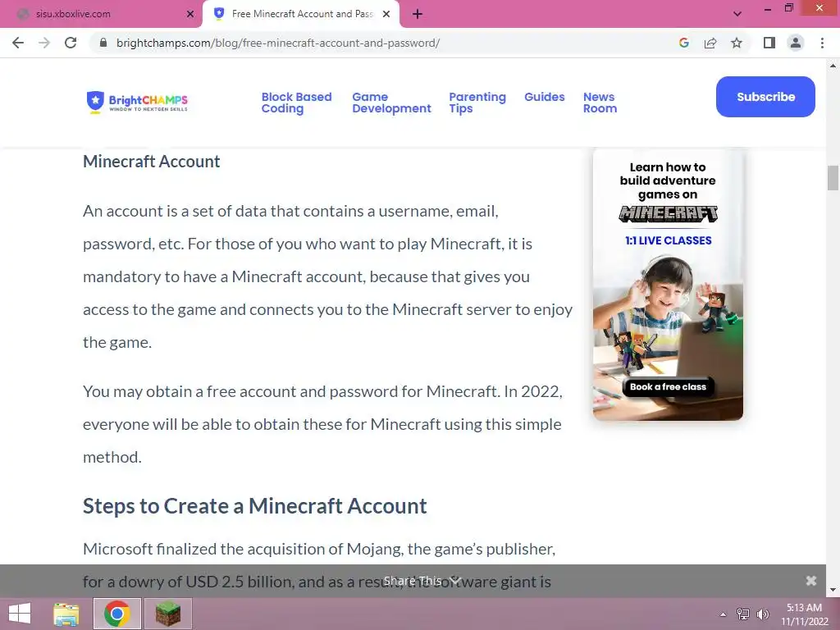Open the News Room menu item

[x=600, y=103]
